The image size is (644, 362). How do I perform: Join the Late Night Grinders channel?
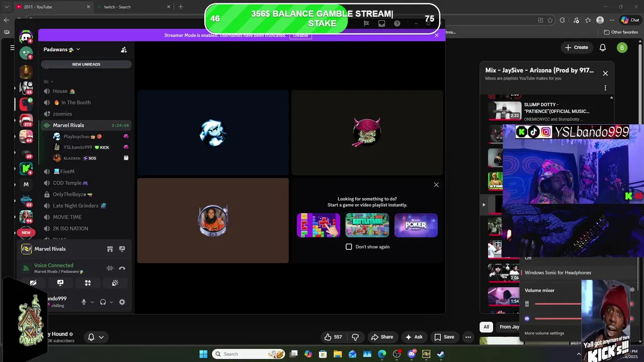[x=86, y=206]
